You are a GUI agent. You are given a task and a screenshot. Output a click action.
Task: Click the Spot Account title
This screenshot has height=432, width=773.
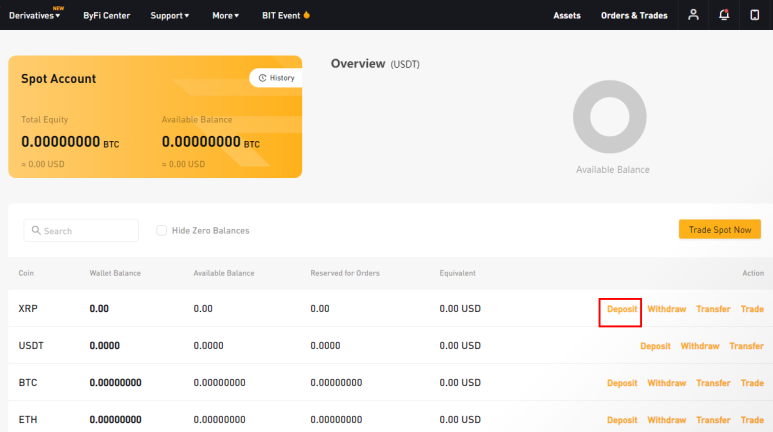(59, 79)
